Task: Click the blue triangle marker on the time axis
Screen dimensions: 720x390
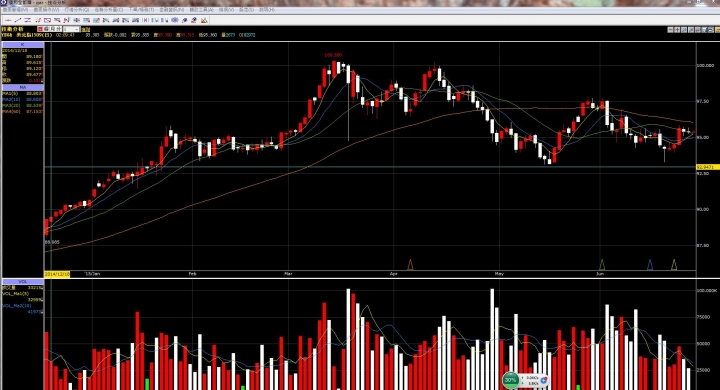Action: coord(650,265)
